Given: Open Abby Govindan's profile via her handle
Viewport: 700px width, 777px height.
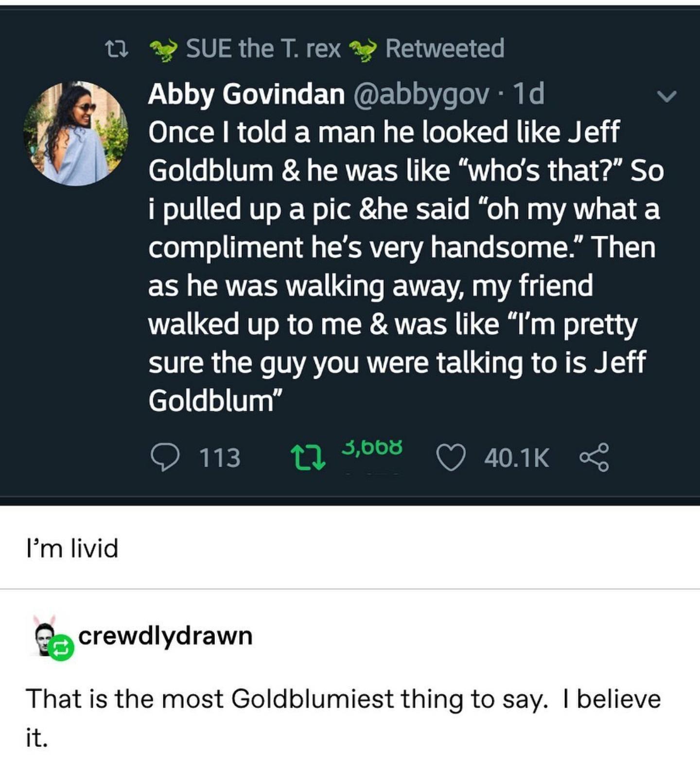Looking at the screenshot, I should [x=426, y=96].
